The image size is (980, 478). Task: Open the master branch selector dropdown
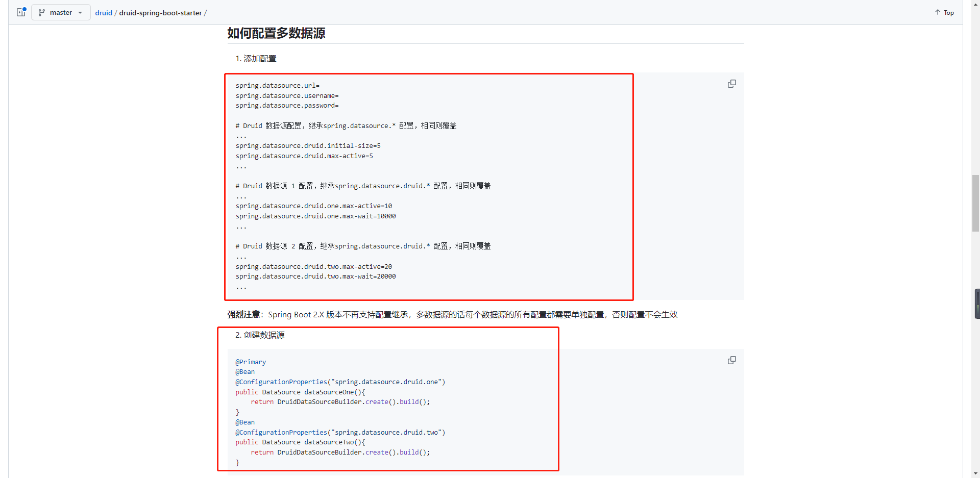pos(60,12)
